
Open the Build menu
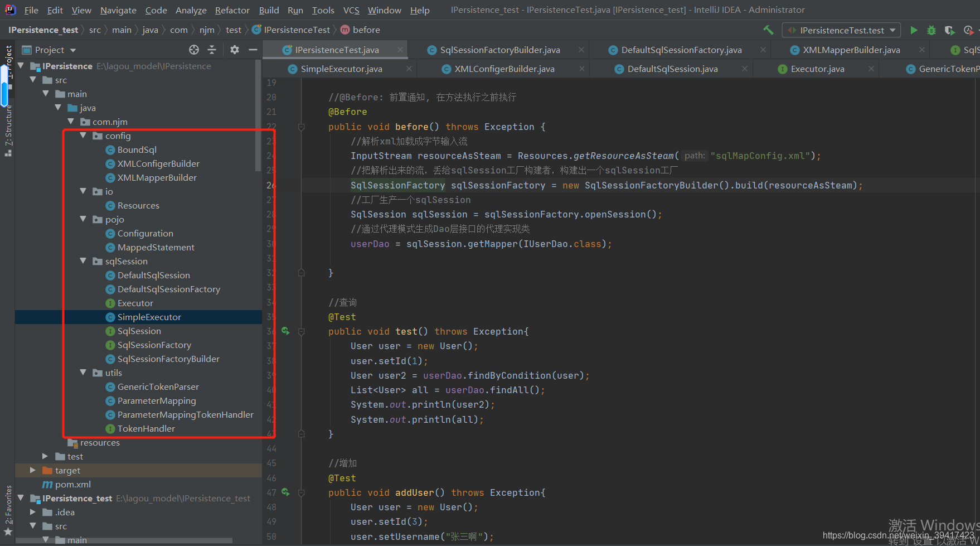pos(269,10)
